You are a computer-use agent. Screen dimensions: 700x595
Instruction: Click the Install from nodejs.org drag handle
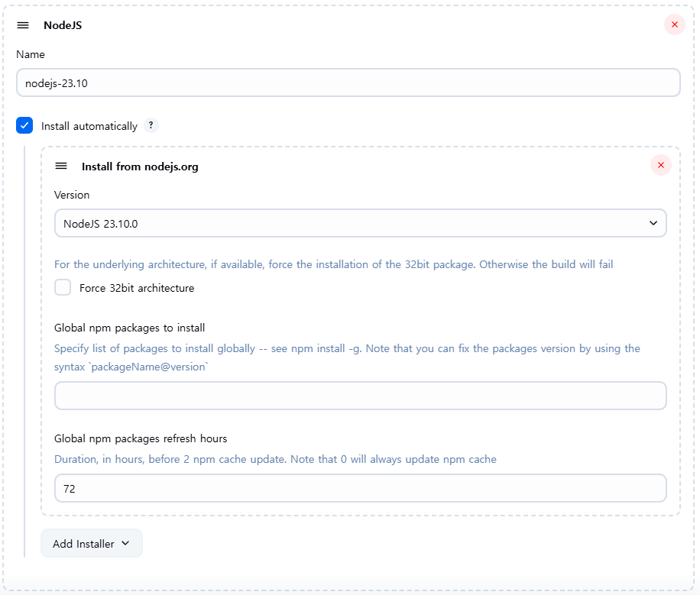point(61,166)
